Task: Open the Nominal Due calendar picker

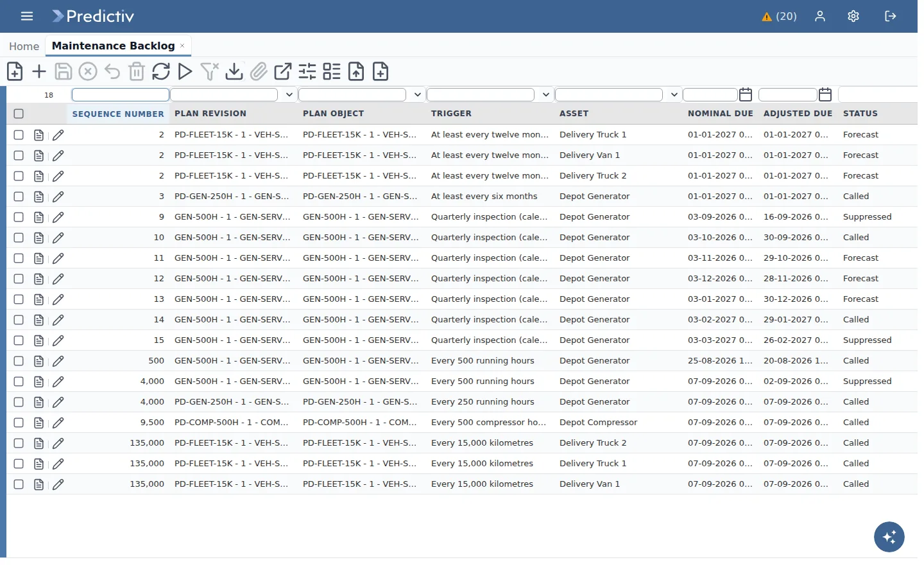Action: 746,95
